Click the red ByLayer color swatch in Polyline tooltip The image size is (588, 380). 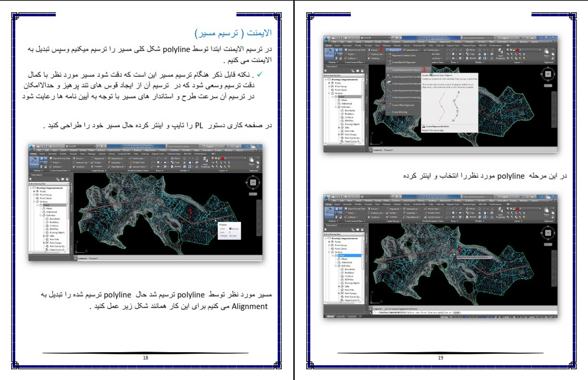[230, 229]
